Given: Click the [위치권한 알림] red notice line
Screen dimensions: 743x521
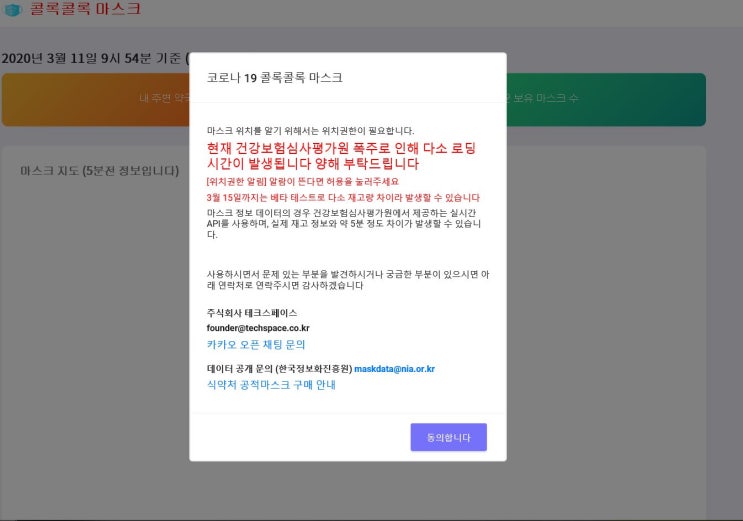Looking at the screenshot, I should [x=303, y=182].
